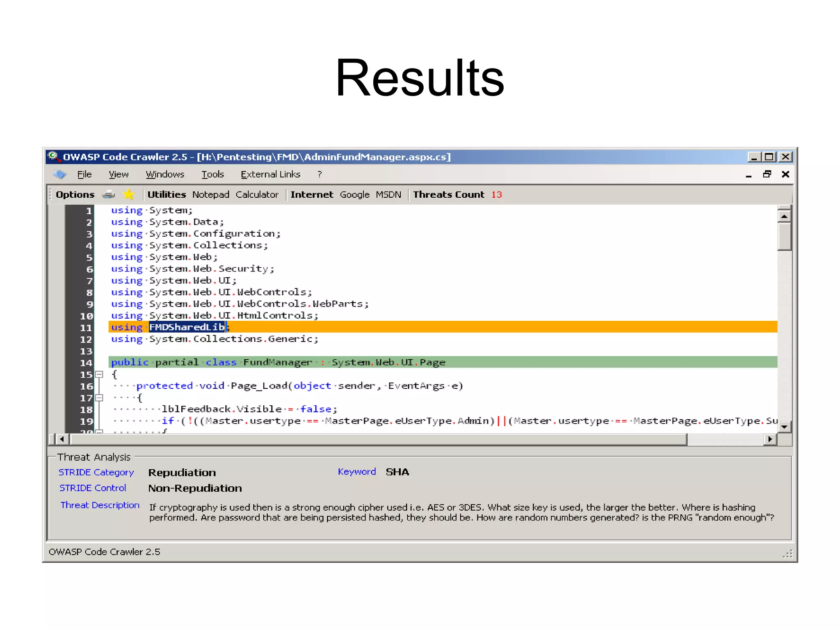Image resolution: width=840 pixels, height=630 pixels.
Task: Click the Threat Description link
Action: (x=100, y=505)
